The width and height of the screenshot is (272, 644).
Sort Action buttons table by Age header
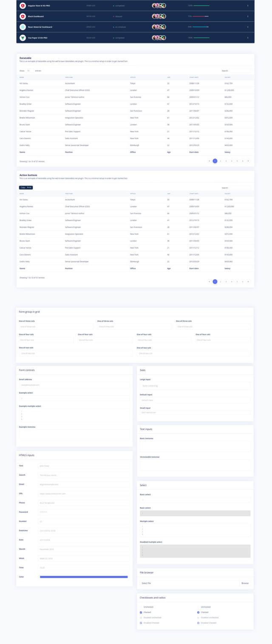(169, 193)
